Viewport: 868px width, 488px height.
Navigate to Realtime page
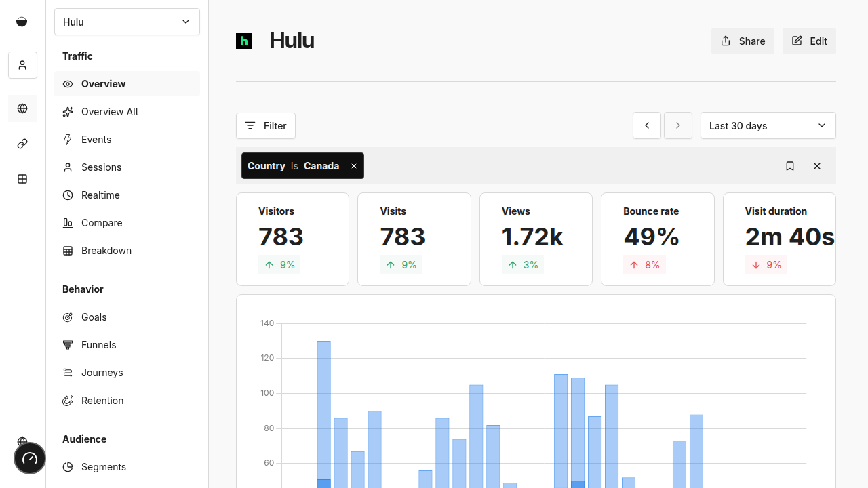pos(100,195)
